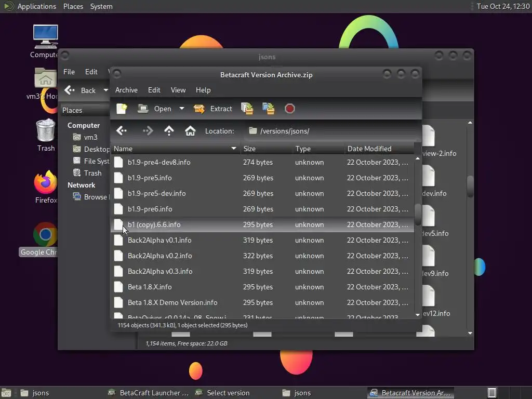Select file b1.9-pre4-dev8.info
Image resolution: width=532 pixels, height=399 pixels.
(x=262, y=162)
